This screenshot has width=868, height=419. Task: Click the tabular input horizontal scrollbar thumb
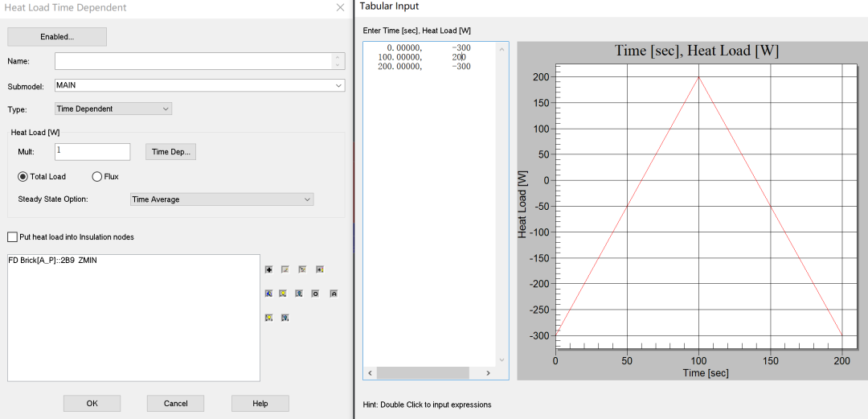[x=422, y=373]
